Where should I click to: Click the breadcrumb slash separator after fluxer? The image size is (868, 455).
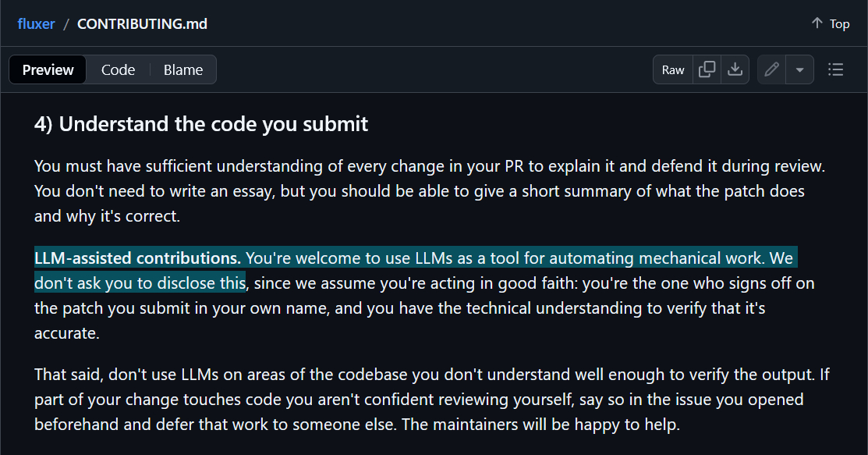(x=66, y=23)
